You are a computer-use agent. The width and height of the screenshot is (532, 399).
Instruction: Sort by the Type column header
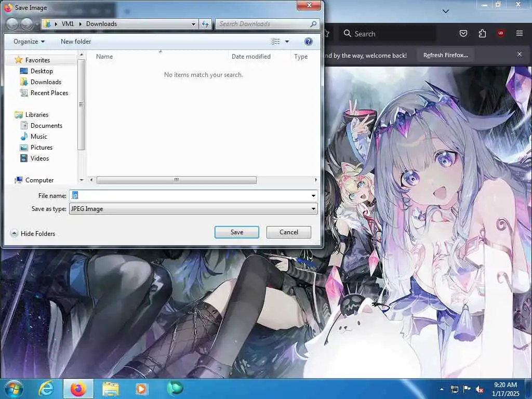[301, 56]
